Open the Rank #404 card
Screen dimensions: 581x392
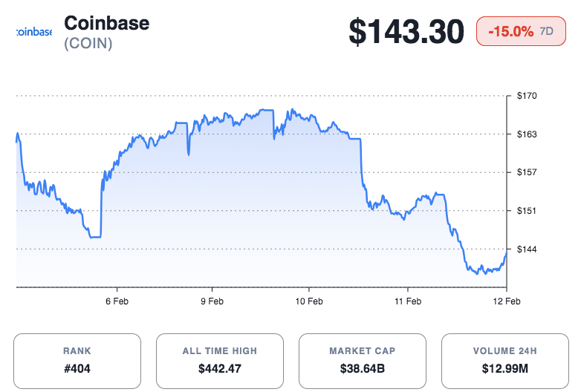click(x=77, y=361)
